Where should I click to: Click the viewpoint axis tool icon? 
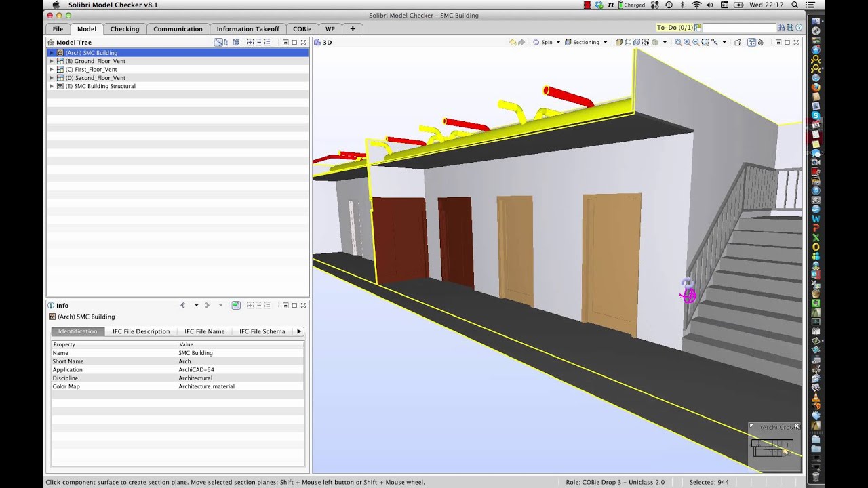[x=714, y=42]
